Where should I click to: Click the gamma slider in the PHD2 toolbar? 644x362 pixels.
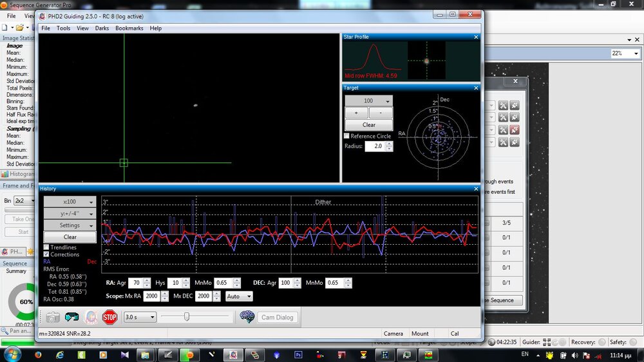pos(187,317)
